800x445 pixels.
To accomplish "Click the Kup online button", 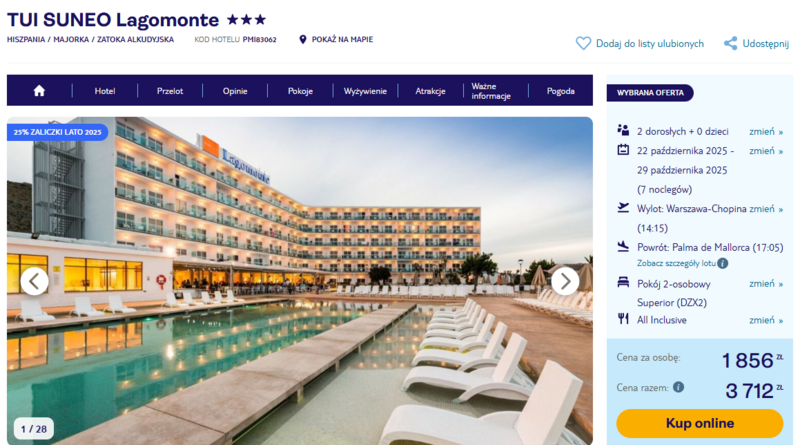I will point(699,423).
